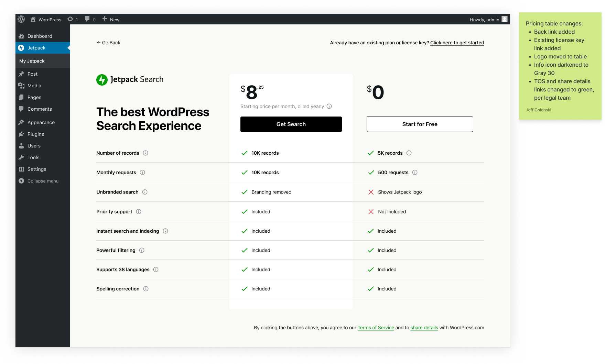Click info icon beside Priority support
Screen dimensions: 605x364
click(x=139, y=211)
